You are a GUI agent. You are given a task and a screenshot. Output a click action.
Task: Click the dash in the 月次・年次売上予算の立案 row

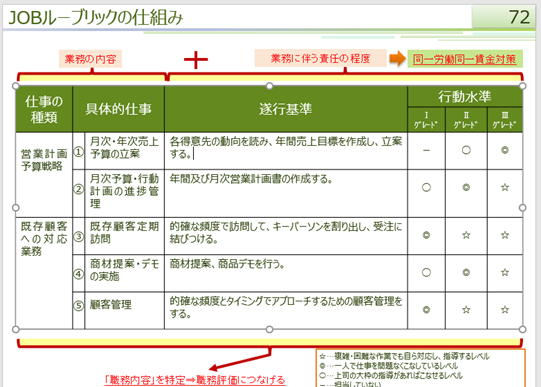pyautogui.click(x=426, y=150)
